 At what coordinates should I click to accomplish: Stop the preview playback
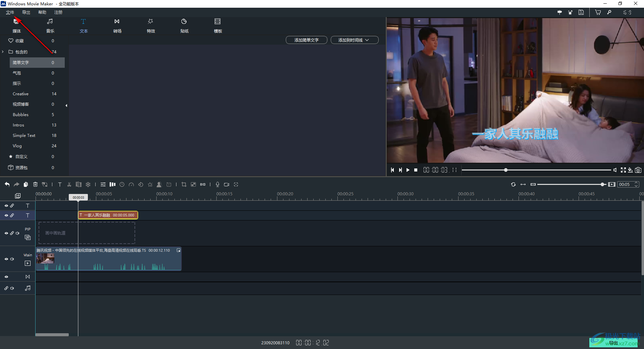point(416,170)
